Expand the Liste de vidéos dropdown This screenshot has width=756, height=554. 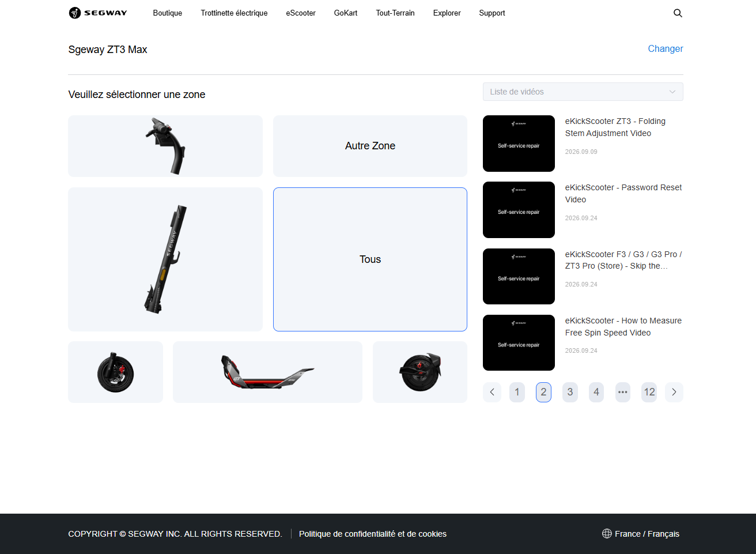tap(583, 92)
